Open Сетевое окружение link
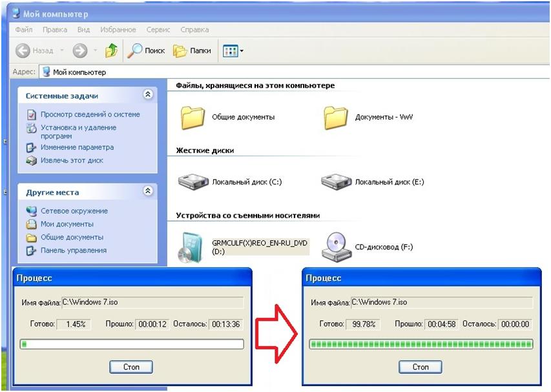This screenshot has height=392, width=551. coord(74,211)
